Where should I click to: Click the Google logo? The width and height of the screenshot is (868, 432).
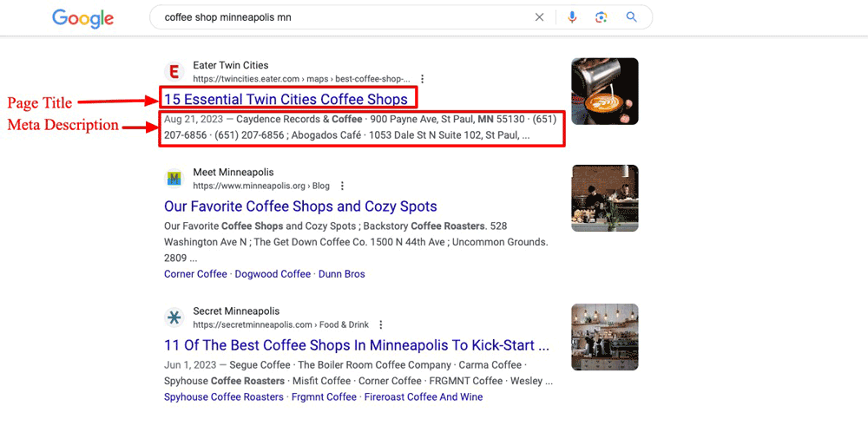[x=83, y=18]
